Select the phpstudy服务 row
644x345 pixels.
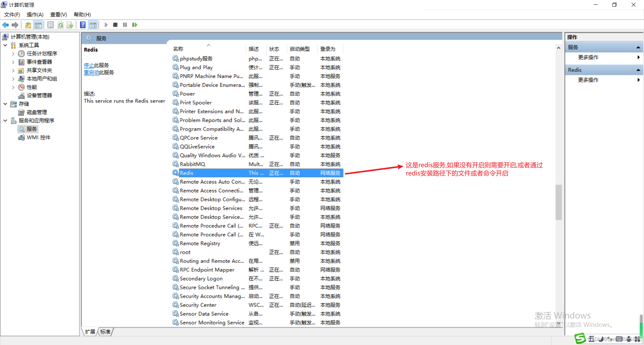point(257,59)
